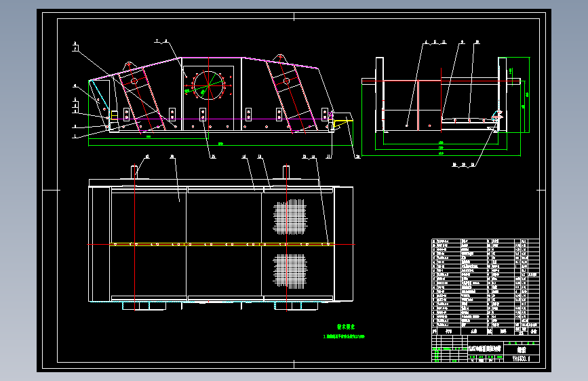Image resolution: width=588 pixels, height=381 pixels.
Task: Pick the magenta horizontal line across the front view
Action: (x=221, y=119)
